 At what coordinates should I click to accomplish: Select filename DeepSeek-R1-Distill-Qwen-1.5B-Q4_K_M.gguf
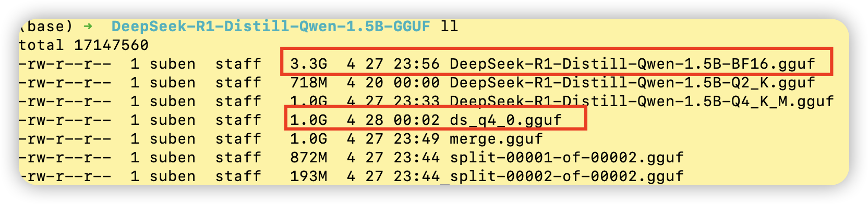642,101
